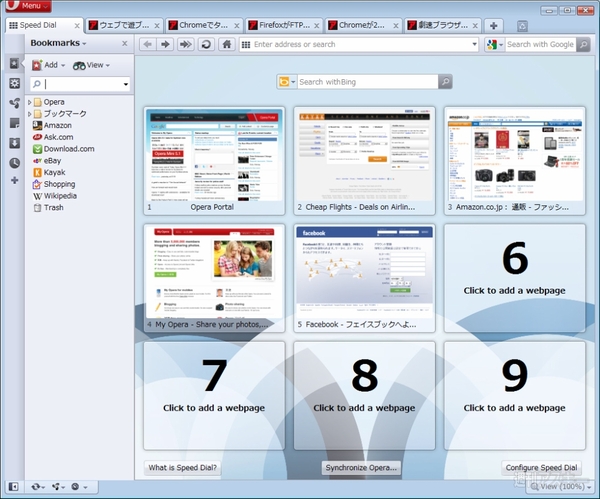Open Opera Unite icon in status bar
Viewport: 600px width, 499px height.
coord(58,487)
